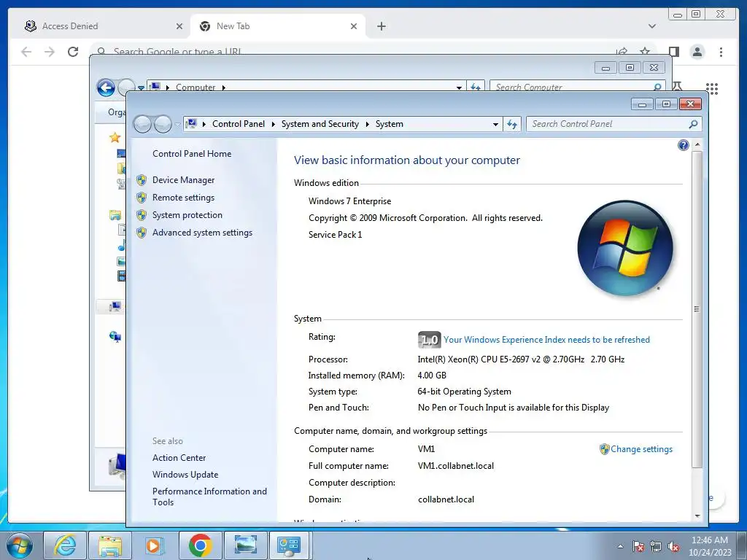Open Chrome tab search dropdown
747x560 pixels.
coord(651,27)
